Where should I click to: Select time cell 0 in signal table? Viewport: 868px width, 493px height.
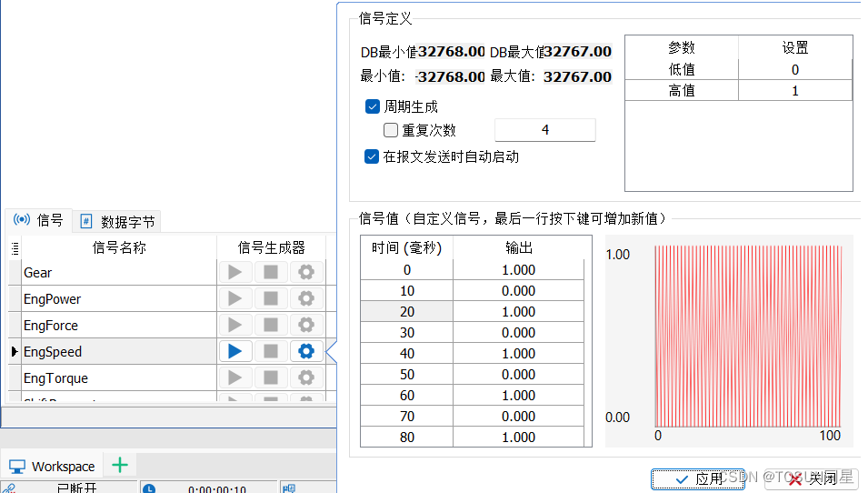pyautogui.click(x=407, y=270)
